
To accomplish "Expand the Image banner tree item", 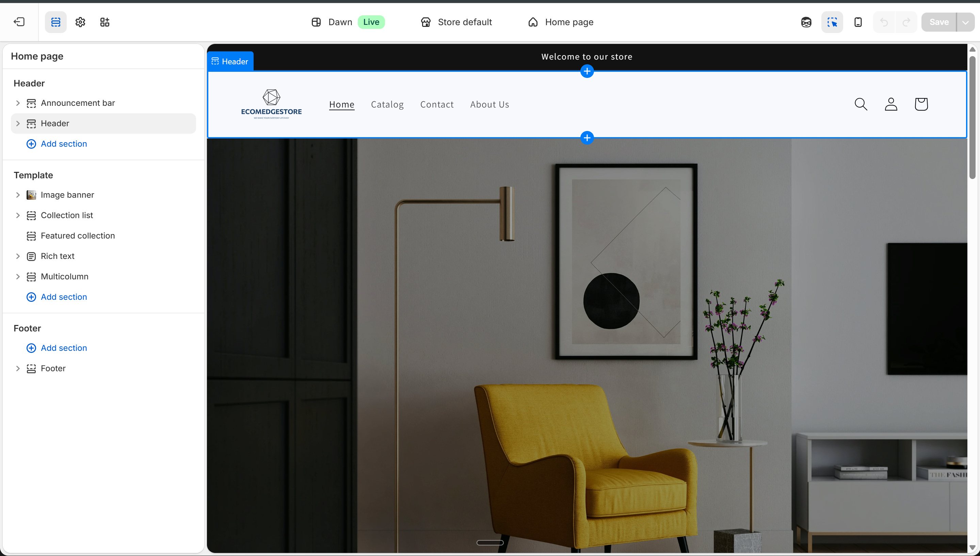I will pos(18,195).
